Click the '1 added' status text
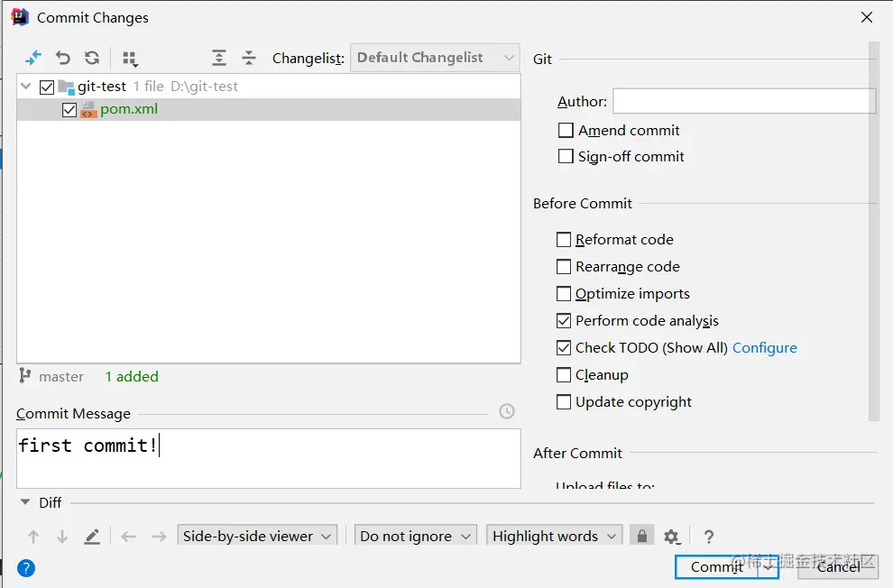Image resolution: width=893 pixels, height=588 pixels. pyautogui.click(x=132, y=376)
